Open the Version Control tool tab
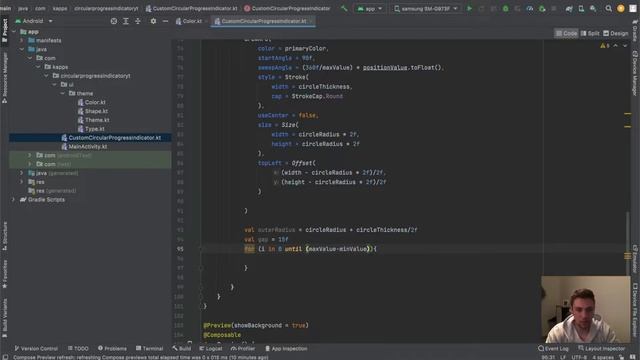 pos(36,349)
